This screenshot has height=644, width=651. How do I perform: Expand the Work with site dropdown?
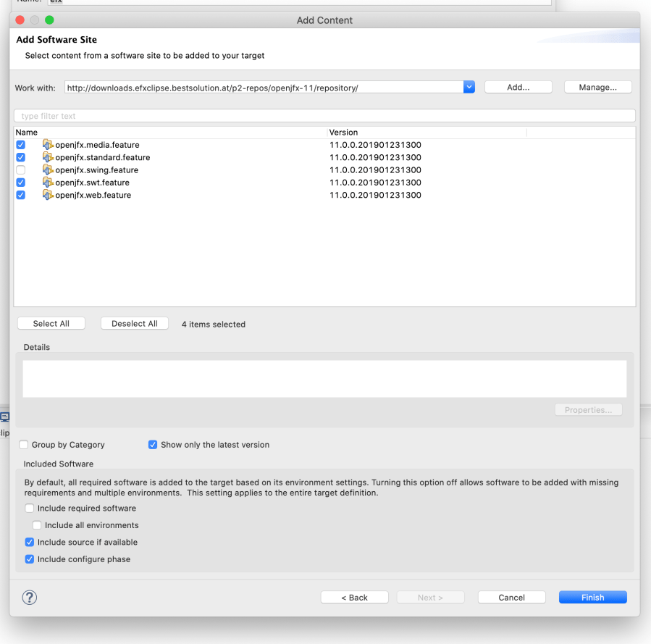(469, 88)
